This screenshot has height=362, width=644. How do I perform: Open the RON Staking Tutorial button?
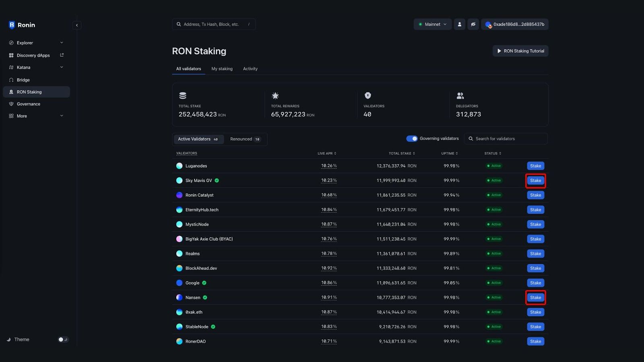point(520,51)
